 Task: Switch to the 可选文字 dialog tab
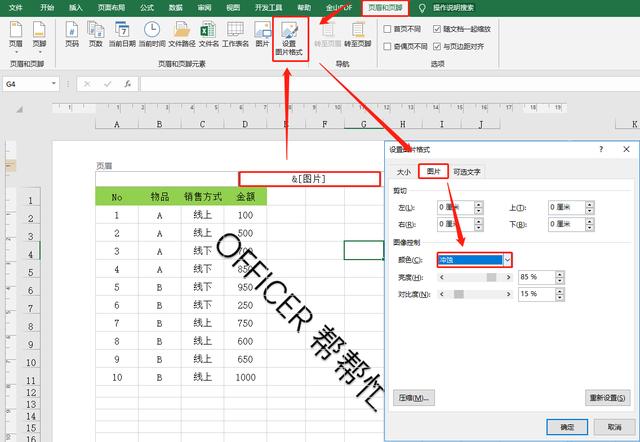467,172
